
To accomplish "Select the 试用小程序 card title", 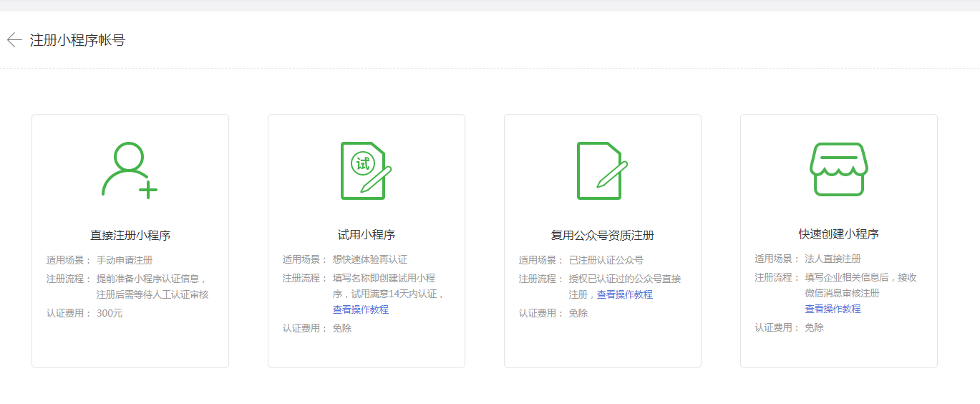I will click(x=367, y=235).
